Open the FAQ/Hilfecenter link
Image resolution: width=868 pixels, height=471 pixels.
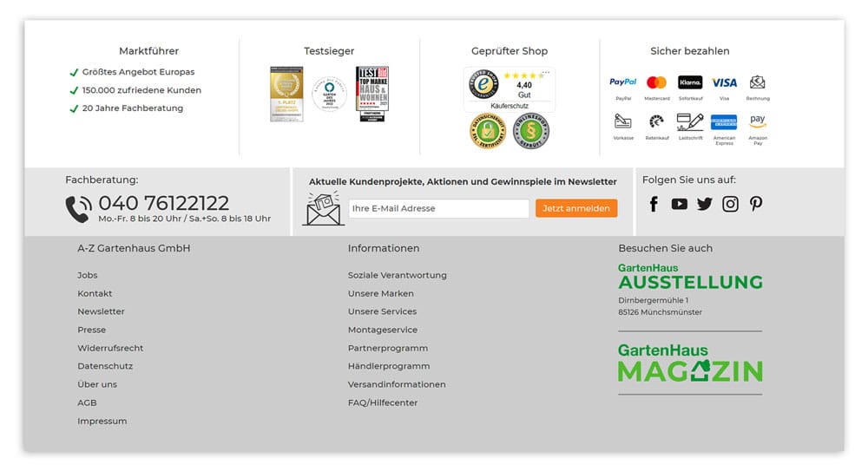[383, 402]
